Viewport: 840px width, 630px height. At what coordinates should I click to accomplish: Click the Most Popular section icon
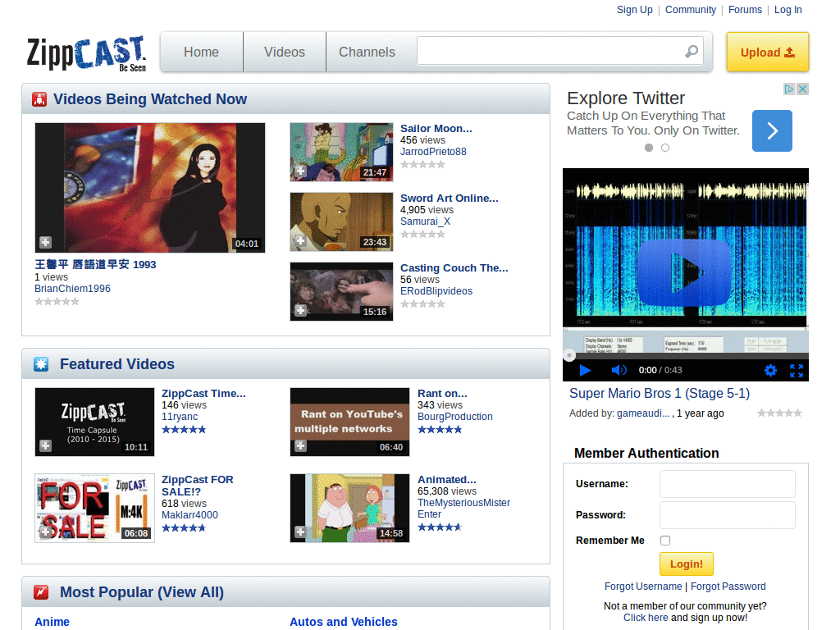[41, 592]
